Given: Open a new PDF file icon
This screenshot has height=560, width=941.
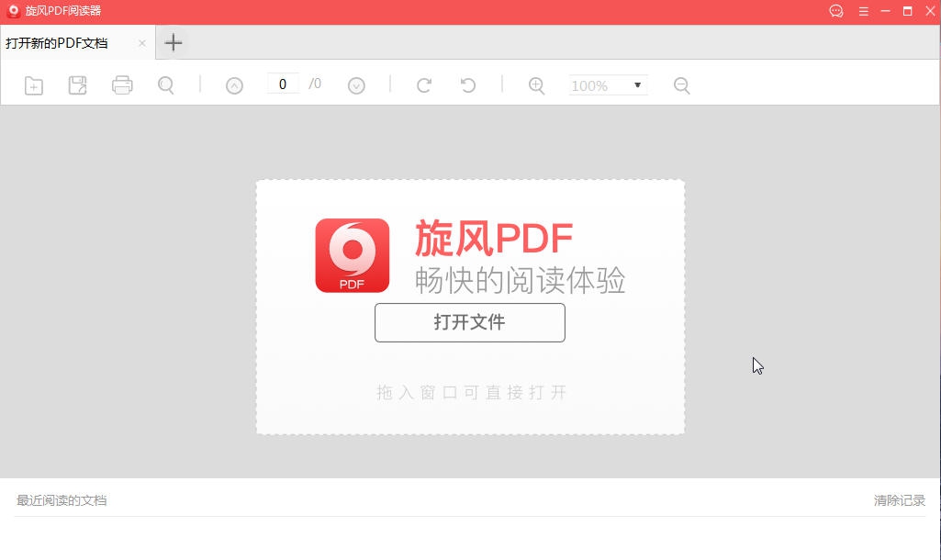Looking at the screenshot, I should pyautogui.click(x=33, y=84).
